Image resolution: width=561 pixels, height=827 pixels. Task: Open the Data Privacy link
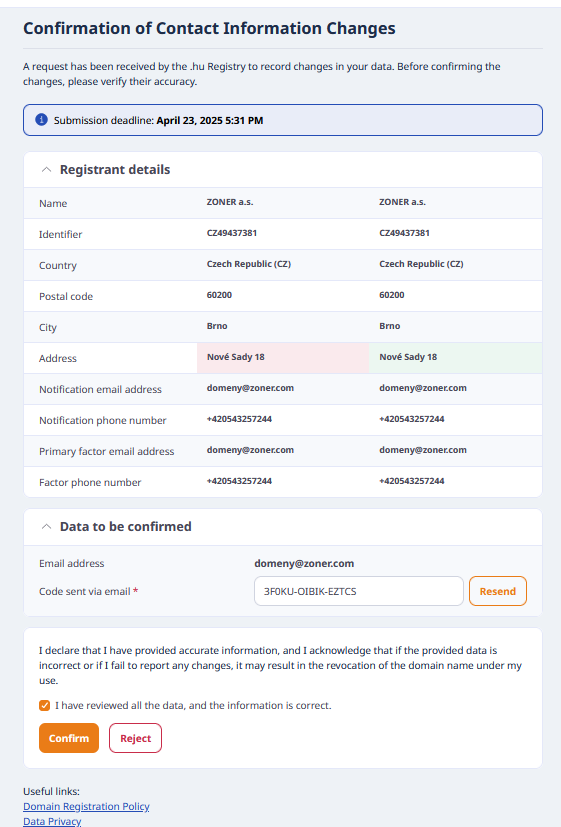tap(52, 821)
